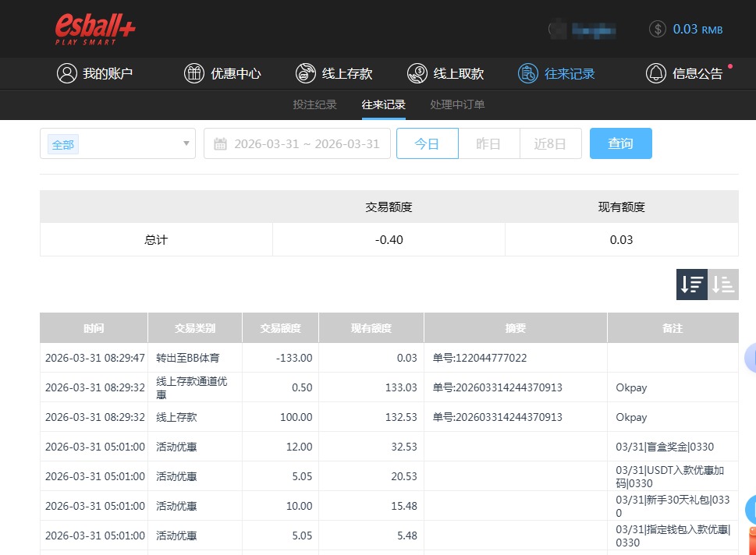Open the 处理中订单 tab
The height and width of the screenshot is (555, 756).
(456, 104)
